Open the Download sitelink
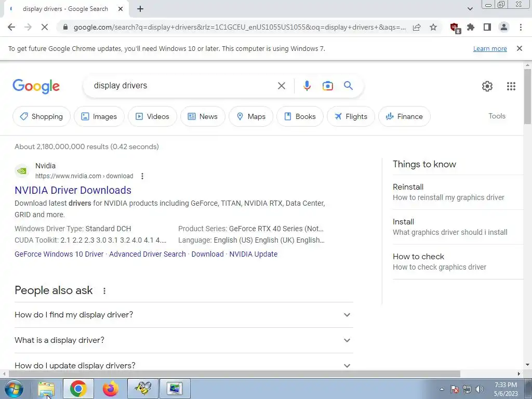The height and width of the screenshot is (399, 532). point(208,254)
